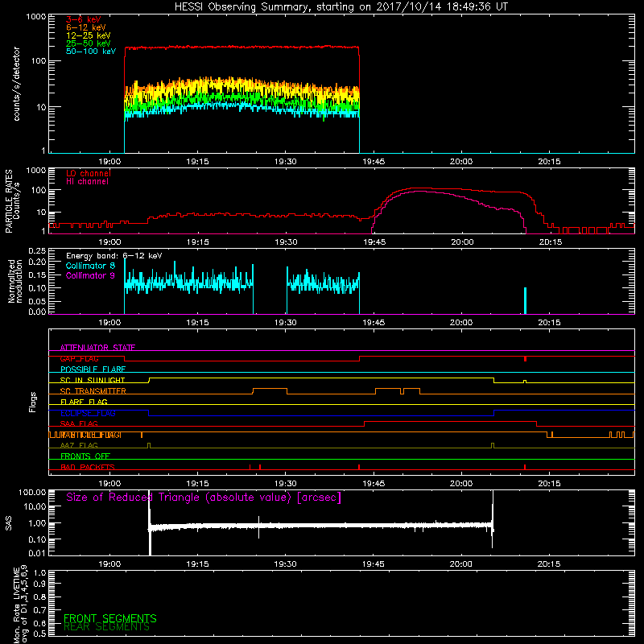Click the ATTENUATOR_STATE flag label
Viewport: 644px width, 644px height.
[x=97, y=348]
